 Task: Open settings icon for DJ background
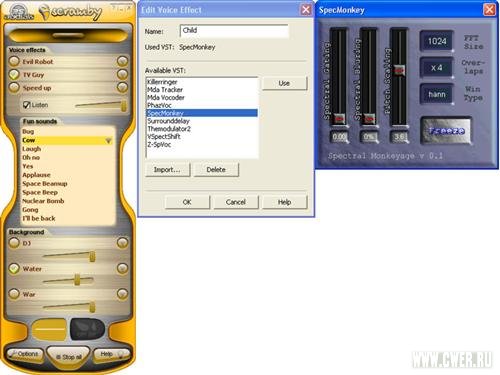pos(122,243)
